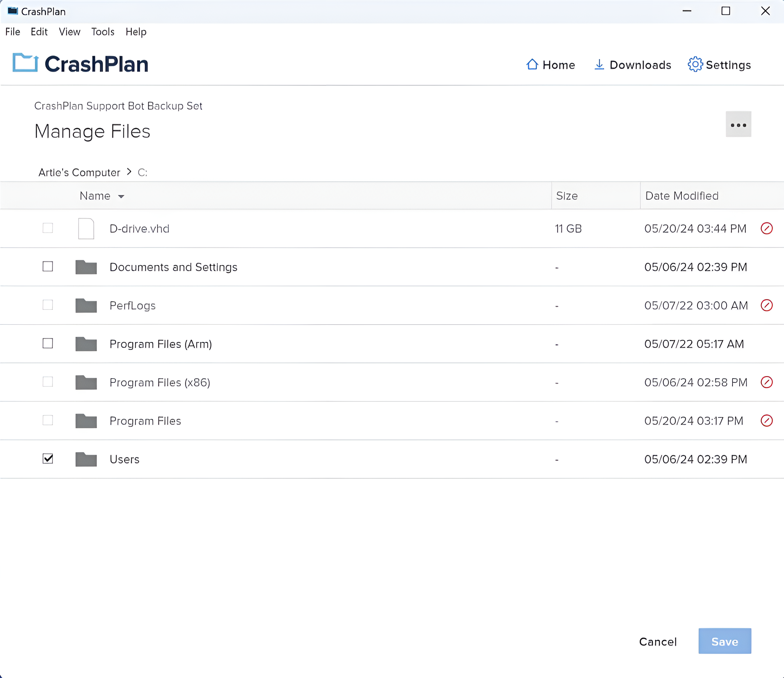Sort by the Size column header

coord(567,196)
